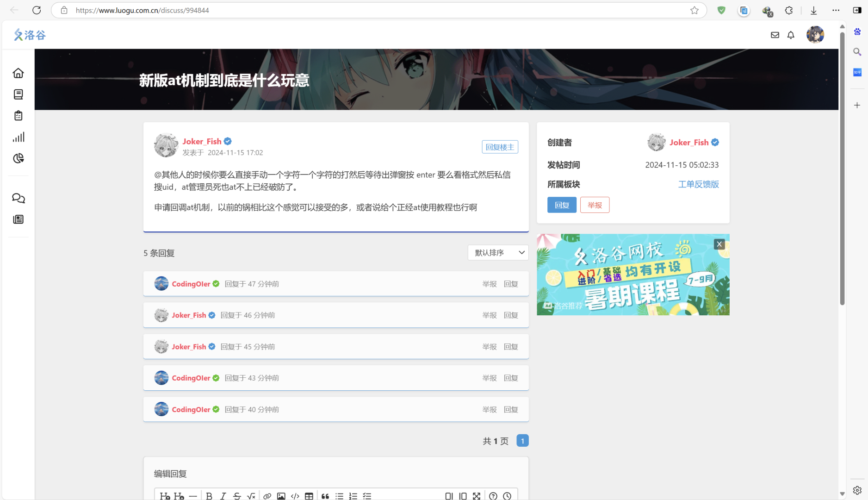Open the problem list sidebar icon
The image size is (868, 500).
pos(19,94)
